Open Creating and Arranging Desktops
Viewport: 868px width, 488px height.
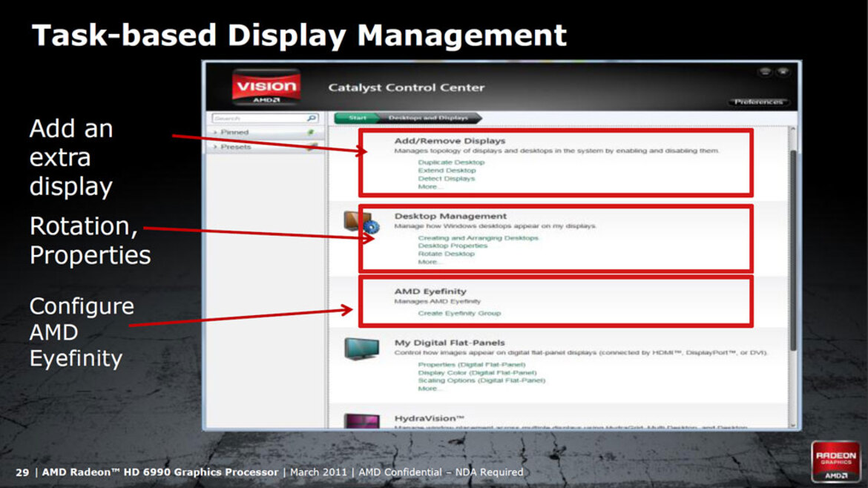479,238
